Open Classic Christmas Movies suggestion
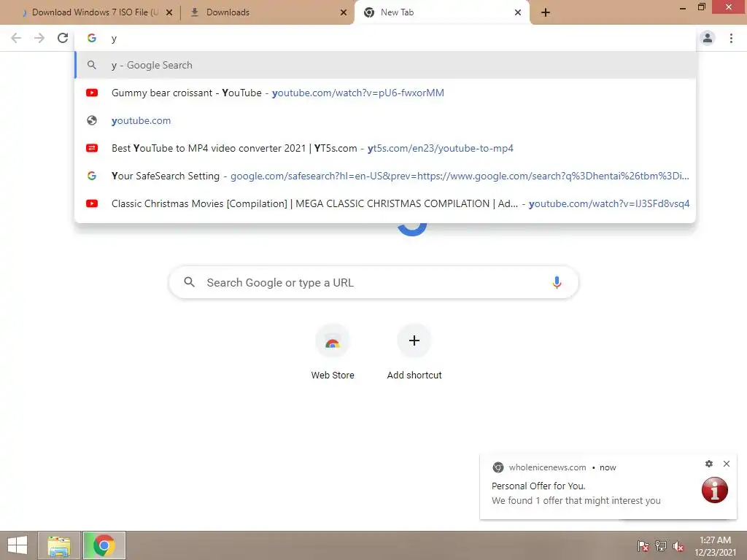The image size is (747, 560). [385, 203]
